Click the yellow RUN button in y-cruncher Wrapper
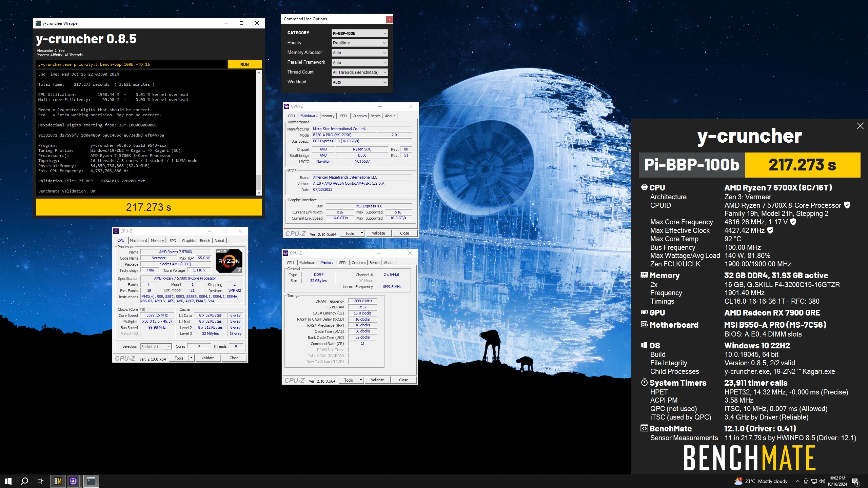The height and width of the screenshot is (488, 868). coord(244,64)
